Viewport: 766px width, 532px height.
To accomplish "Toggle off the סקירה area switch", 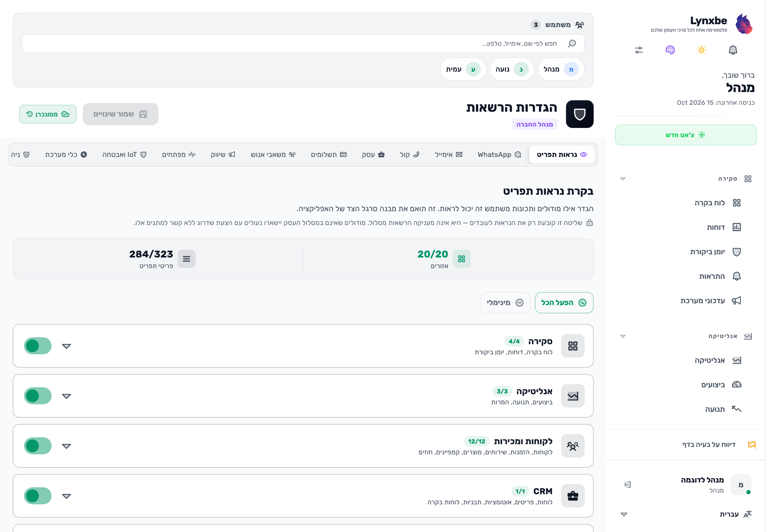I will [38, 346].
